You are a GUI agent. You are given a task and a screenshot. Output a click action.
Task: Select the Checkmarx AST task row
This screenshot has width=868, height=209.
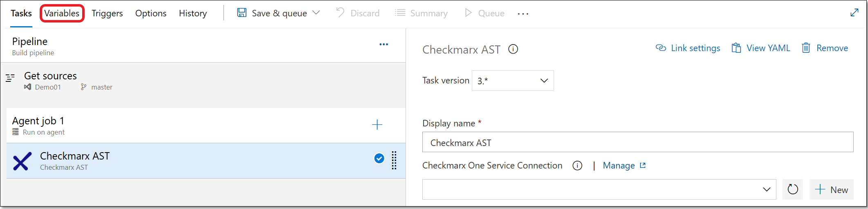pos(206,161)
